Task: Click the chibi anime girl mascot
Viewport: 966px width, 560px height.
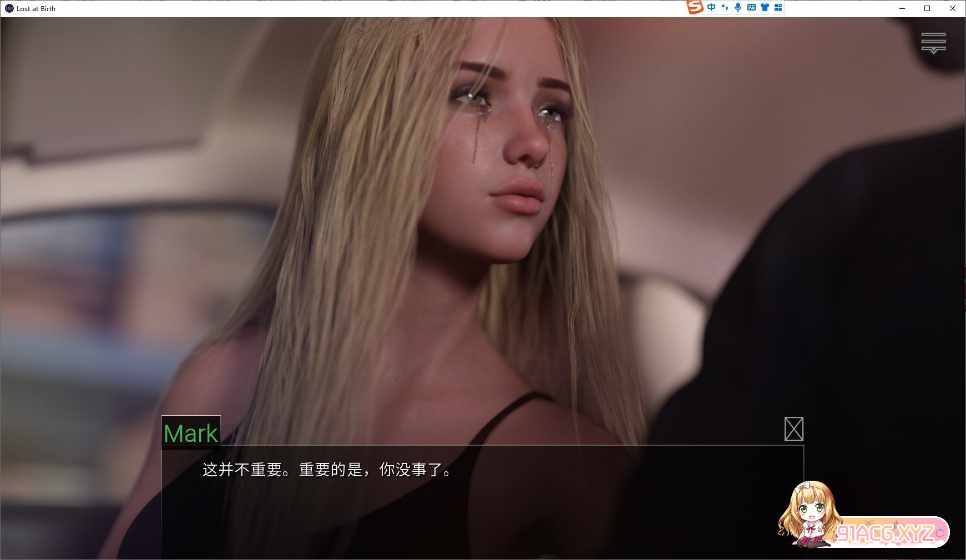Action: [808, 513]
